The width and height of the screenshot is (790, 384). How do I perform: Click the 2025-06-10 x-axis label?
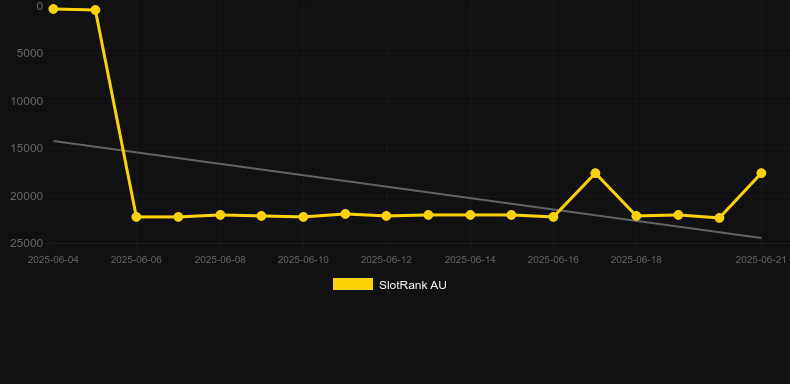[x=303, y=260]
